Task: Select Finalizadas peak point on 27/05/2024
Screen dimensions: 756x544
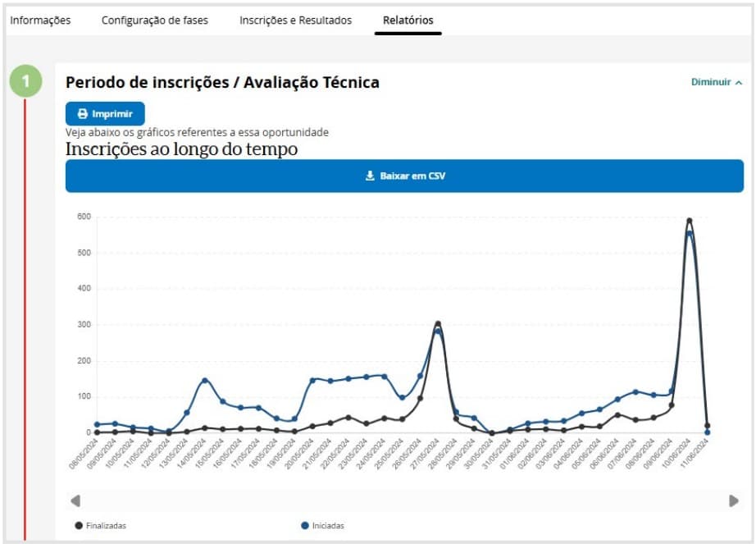Action: 438,324
